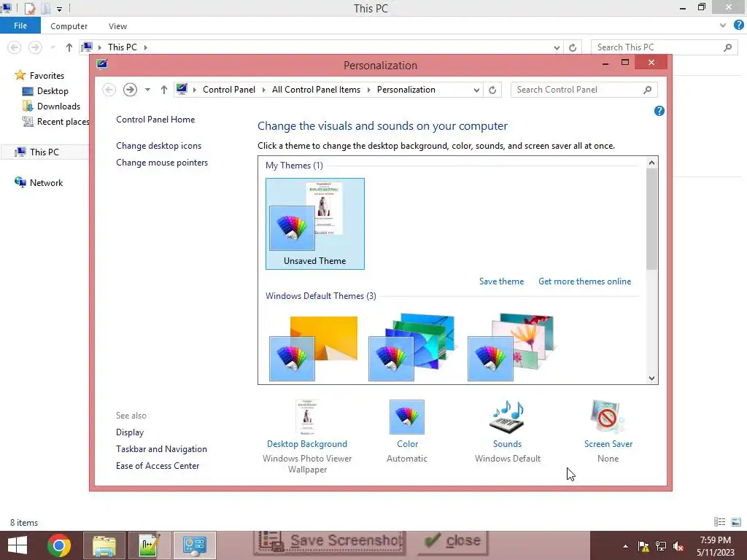Go up one level in Personalization window
The width and height of the screenshot is (747, 560).
point(164,90)
